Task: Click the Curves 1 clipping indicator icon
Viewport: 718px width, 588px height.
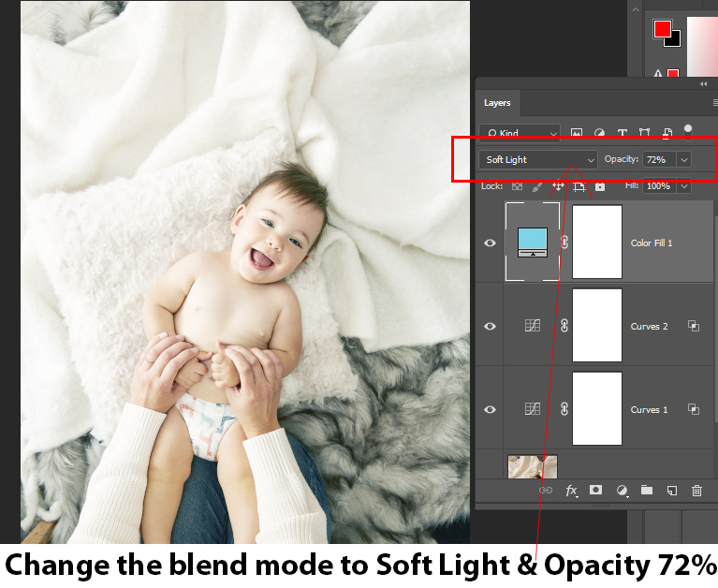Action: (694, 409)
